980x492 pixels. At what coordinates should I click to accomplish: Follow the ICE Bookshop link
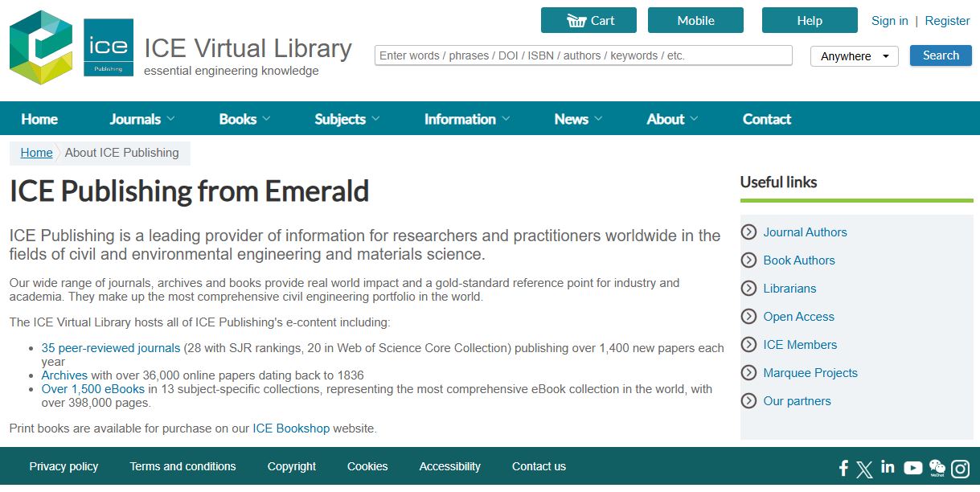coord(291,428)
